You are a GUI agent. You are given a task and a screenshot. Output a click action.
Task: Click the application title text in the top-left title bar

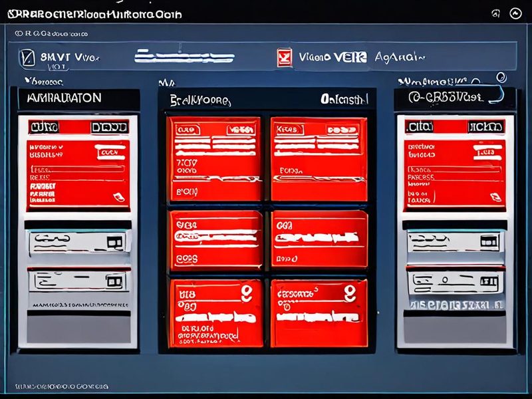tap(94, 14)
